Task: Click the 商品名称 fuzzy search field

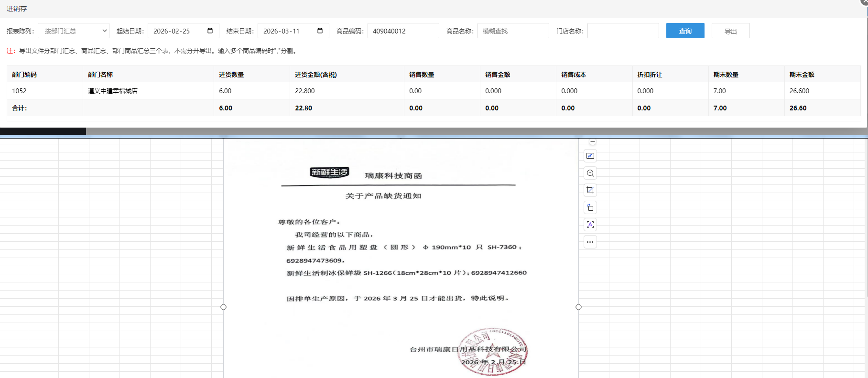Action: click(513, 31)
